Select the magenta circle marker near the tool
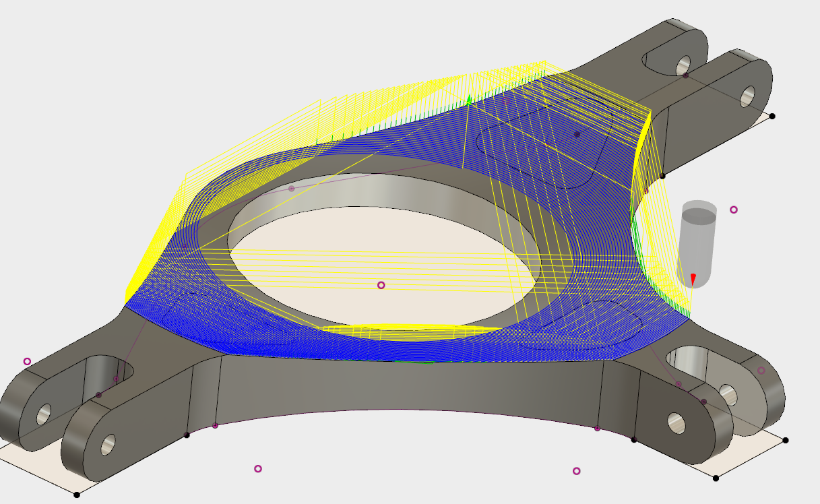Viewport: 820px width, 504px height. pyautogui.click(x=734, y=210)
